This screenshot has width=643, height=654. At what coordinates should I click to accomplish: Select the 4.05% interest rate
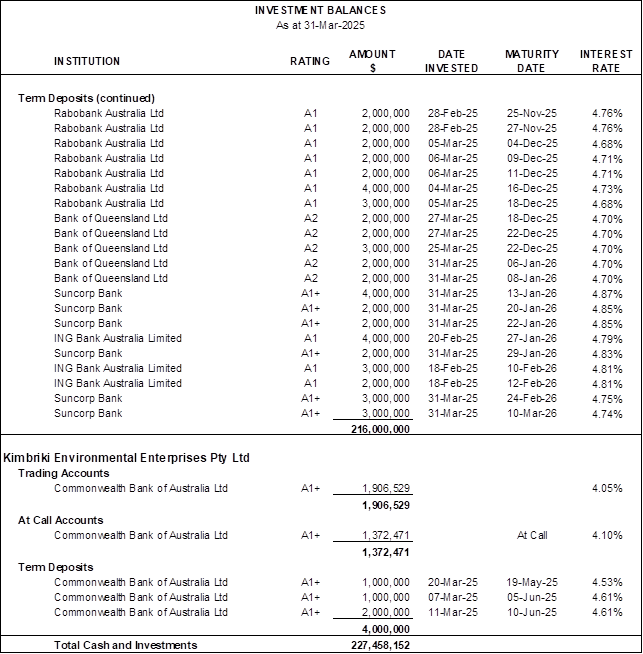[607, 488]
